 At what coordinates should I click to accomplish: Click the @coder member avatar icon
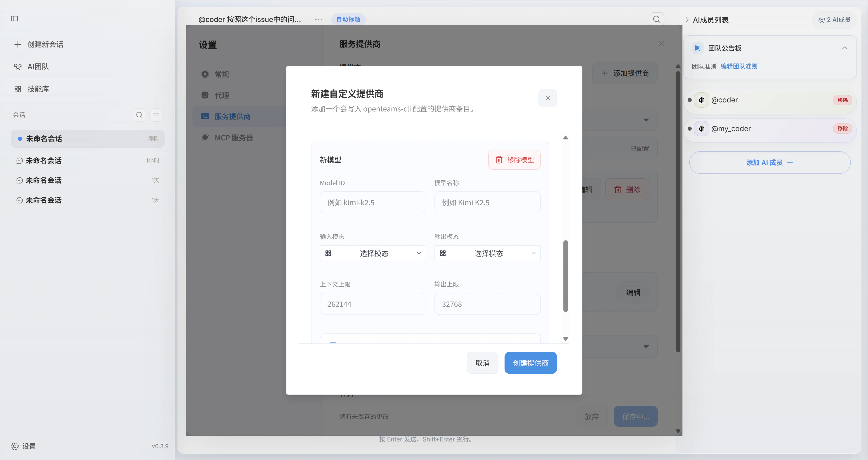702,100
